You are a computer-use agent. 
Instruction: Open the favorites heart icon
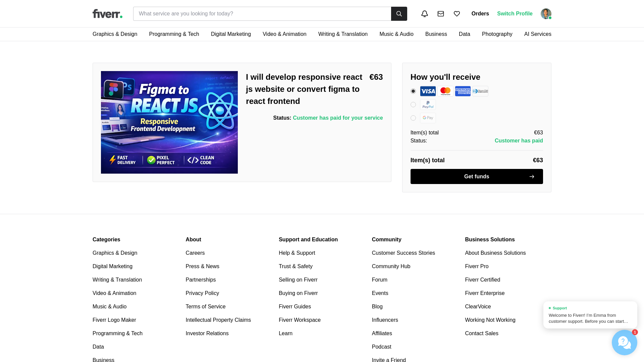pos(457,14)
